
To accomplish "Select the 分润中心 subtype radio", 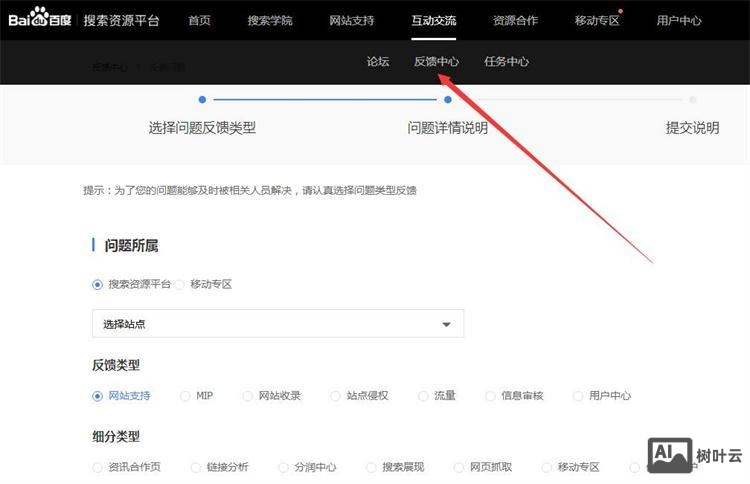I will [284, 467].
